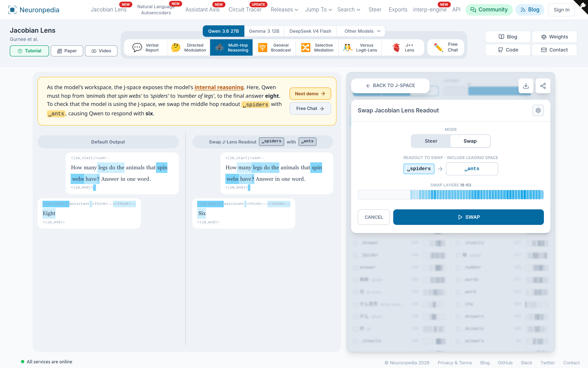Open the swap readout settings gear
This screenshot has height=368, width=588.
538,110
